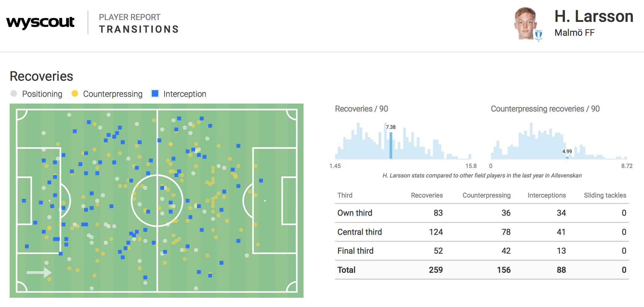
Task: Click the Total recoveries value 259
Action: (x=436, y=270)
